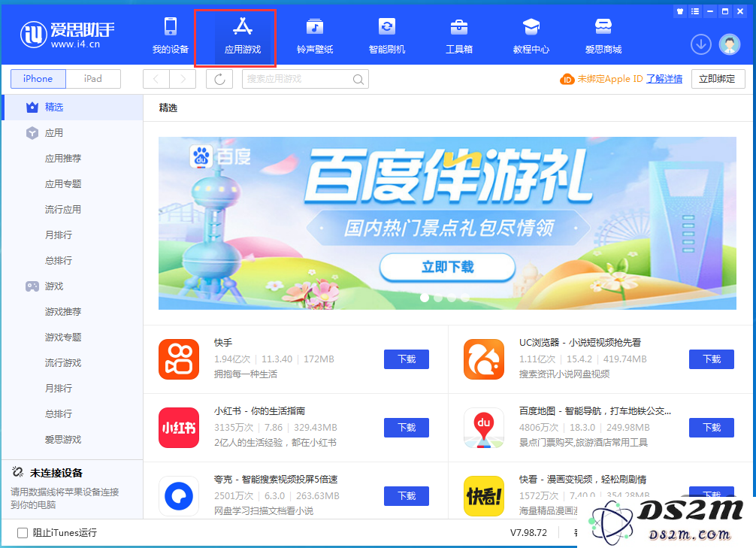
Task: Click the 未连接设备 status text
Action: (x=56, y=474)
